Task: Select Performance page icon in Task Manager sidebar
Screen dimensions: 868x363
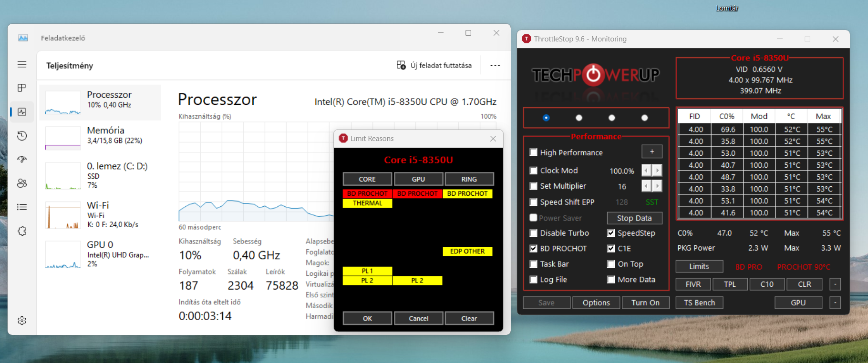Action: (x=22, y=112)
